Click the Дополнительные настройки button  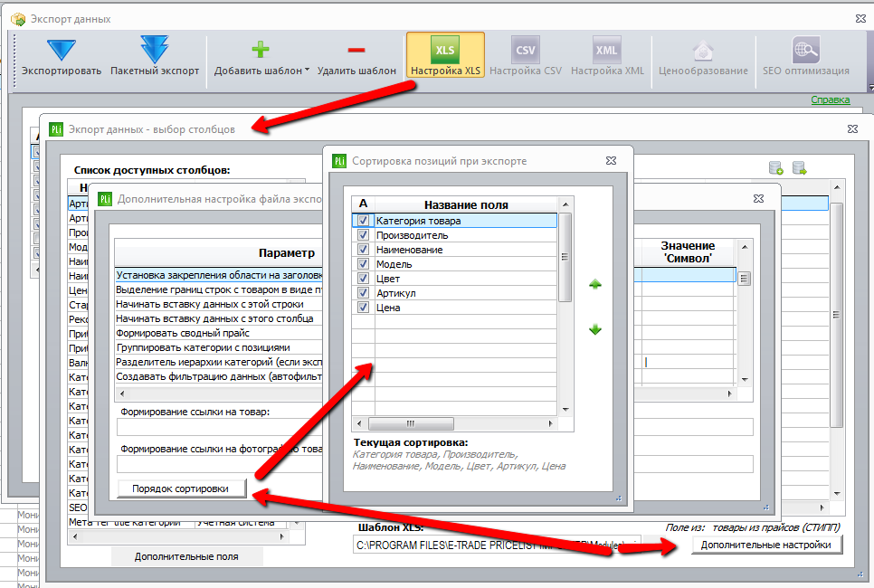765,545
